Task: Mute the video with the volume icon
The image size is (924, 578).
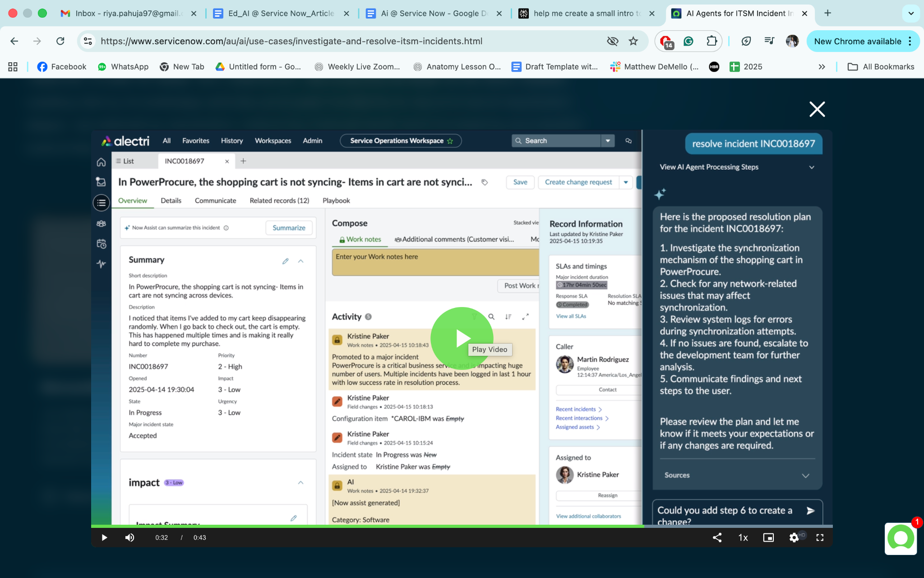Action: (130, 537)
